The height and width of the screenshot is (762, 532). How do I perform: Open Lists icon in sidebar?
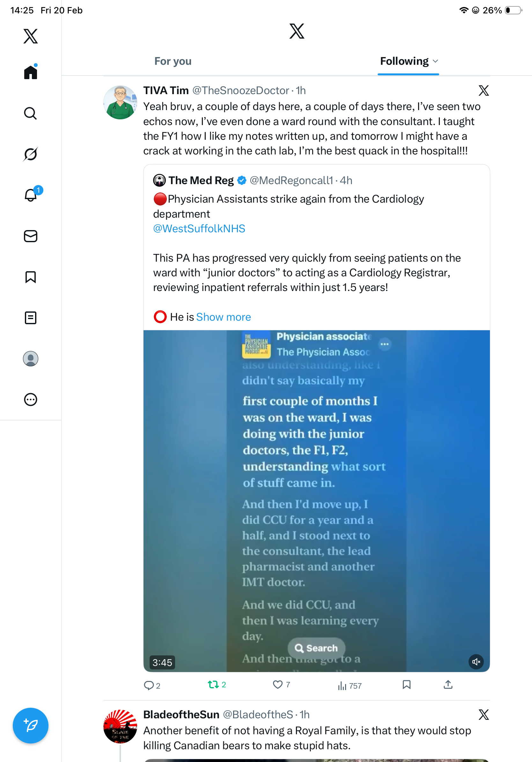tap(31, 318)
